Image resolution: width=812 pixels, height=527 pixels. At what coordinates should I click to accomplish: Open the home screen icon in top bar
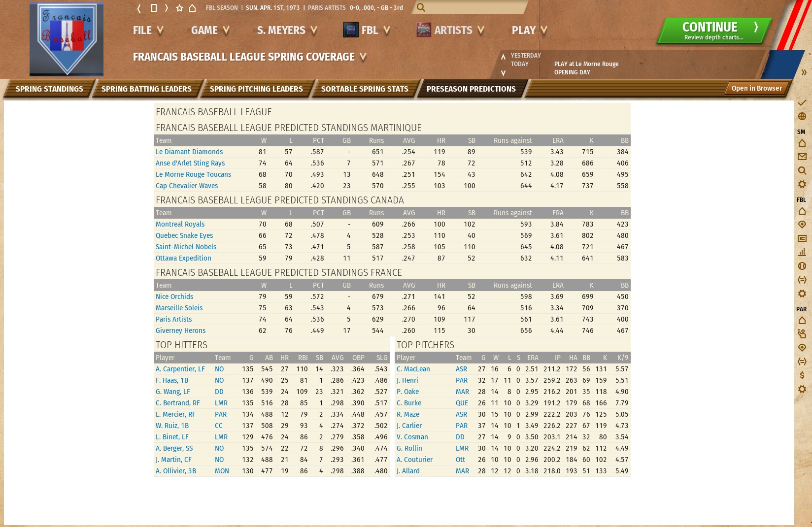[x=193, y=8]
